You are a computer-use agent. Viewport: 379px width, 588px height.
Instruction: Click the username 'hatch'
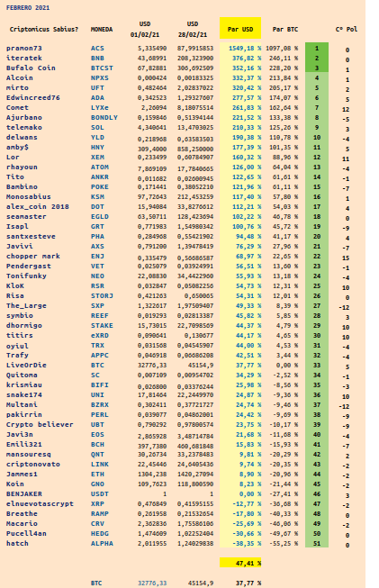17,543
